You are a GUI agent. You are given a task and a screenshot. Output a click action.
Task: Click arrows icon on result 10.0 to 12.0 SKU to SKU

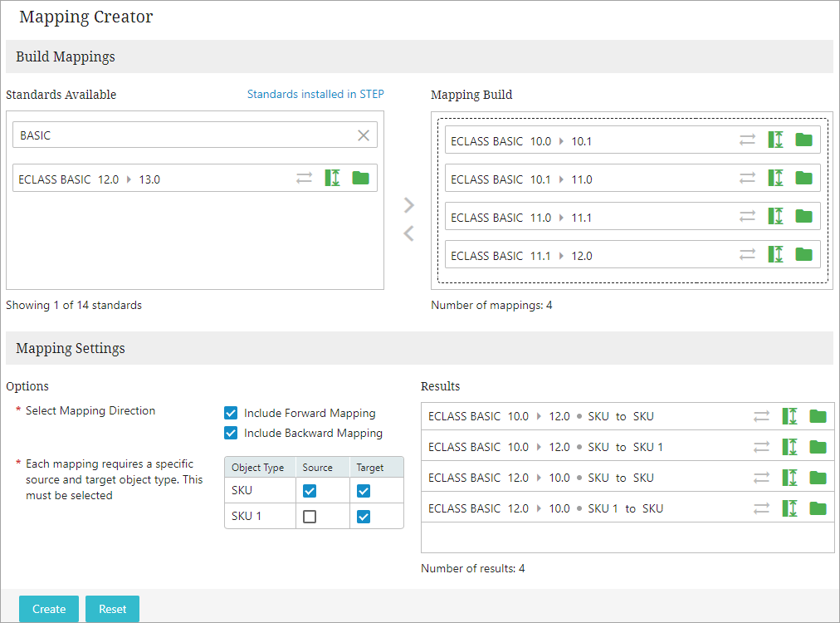[761, 416]
